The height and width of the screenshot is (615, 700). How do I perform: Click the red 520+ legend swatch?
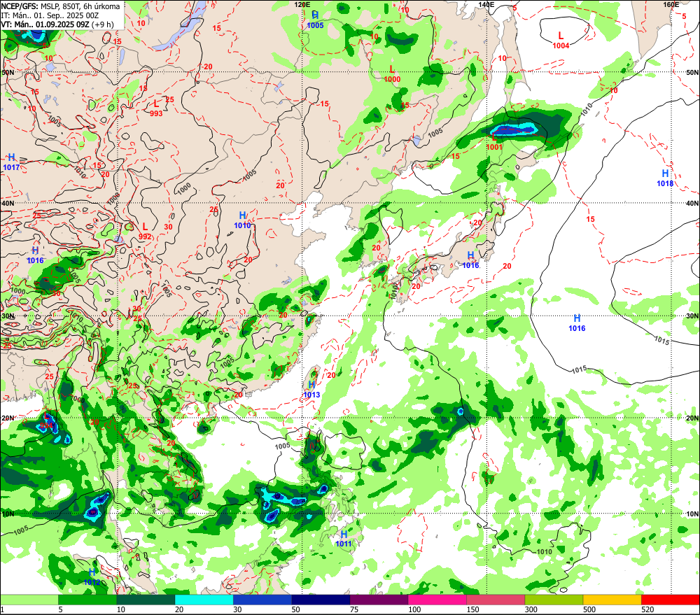point(671,600)
